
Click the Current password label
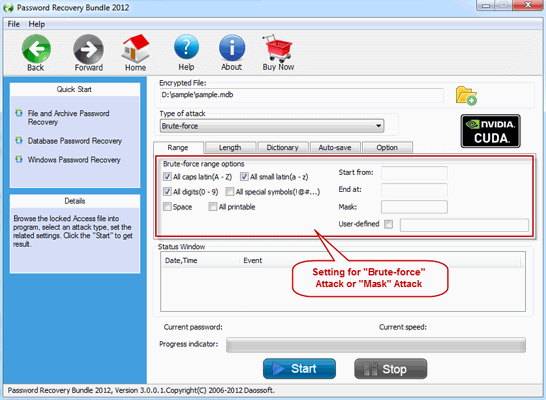tap(193, 327)
